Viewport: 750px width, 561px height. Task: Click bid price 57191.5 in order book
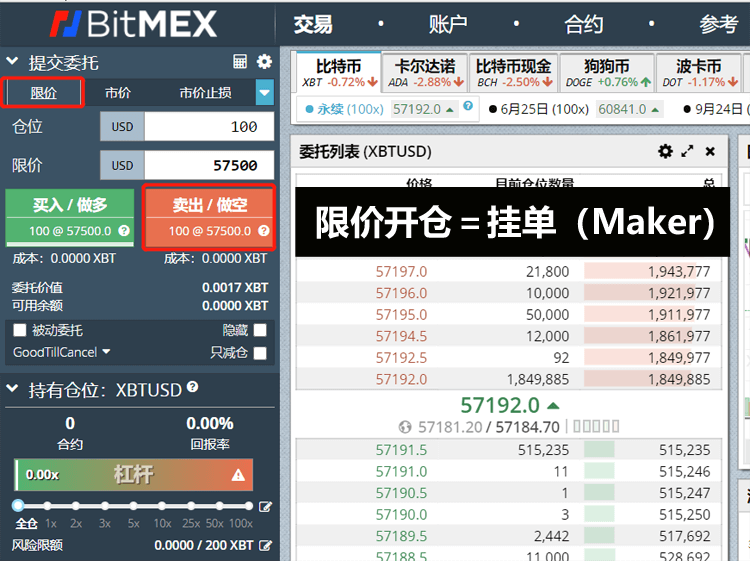pos(401,450)
